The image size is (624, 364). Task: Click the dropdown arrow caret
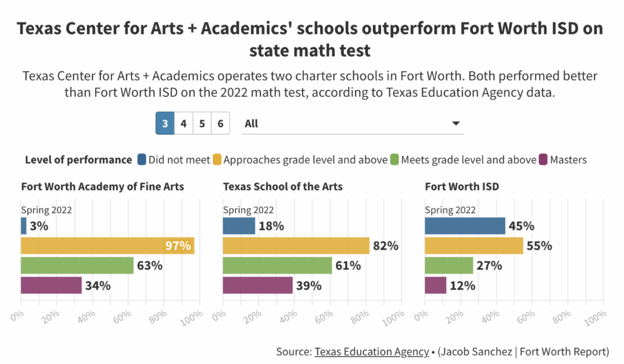tap(456, 124)
